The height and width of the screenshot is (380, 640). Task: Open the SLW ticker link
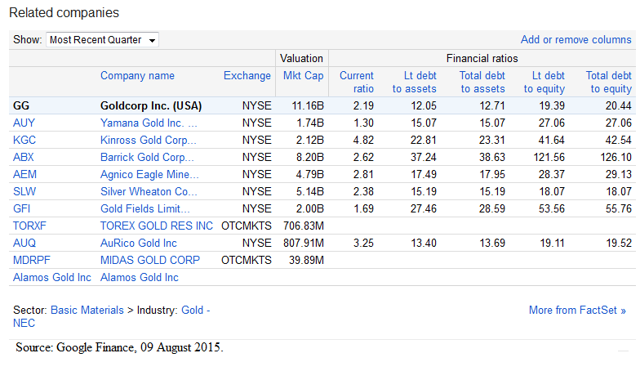[x=24, y=191]
